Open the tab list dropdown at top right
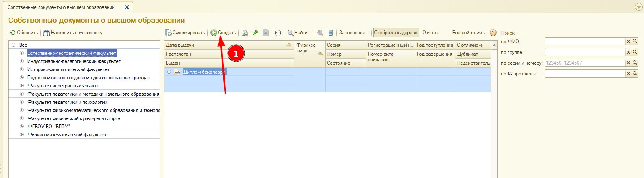 639,7
